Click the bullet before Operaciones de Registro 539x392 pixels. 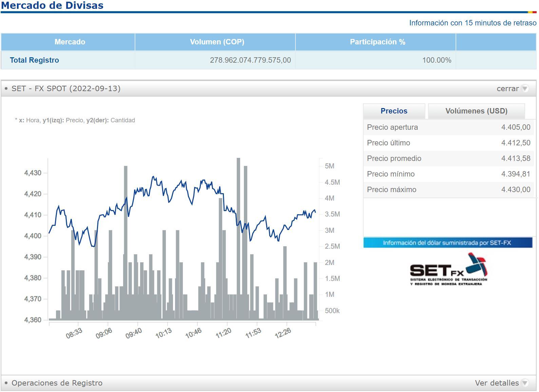tap(6, 383)
